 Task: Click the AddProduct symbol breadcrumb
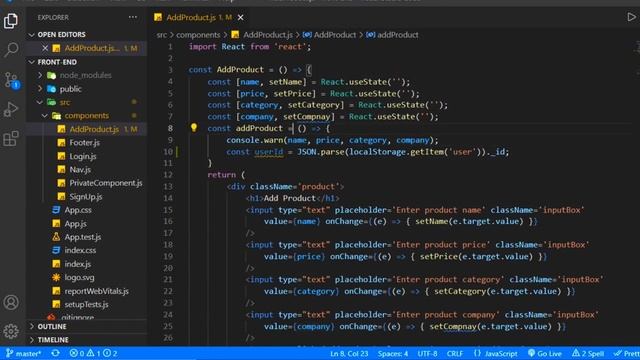(335, 35)
